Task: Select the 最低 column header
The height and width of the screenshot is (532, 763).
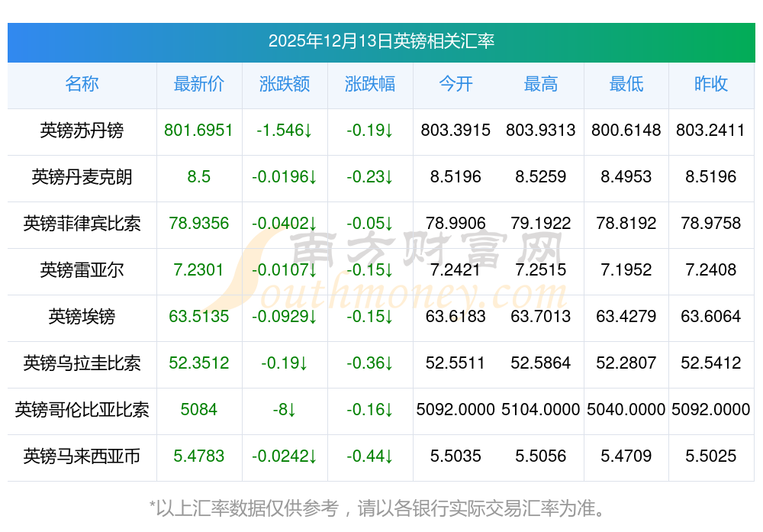Action: click(626, 84)
